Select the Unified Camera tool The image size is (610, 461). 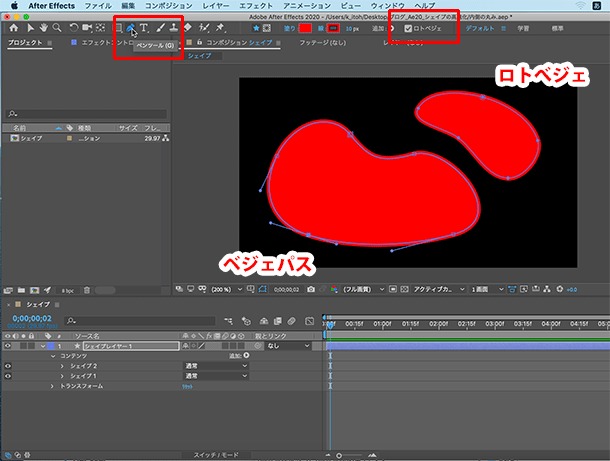pos(87,28)
